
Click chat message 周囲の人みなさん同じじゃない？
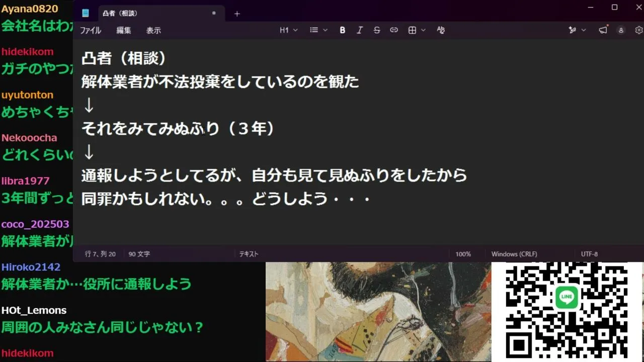pos(103,327)
